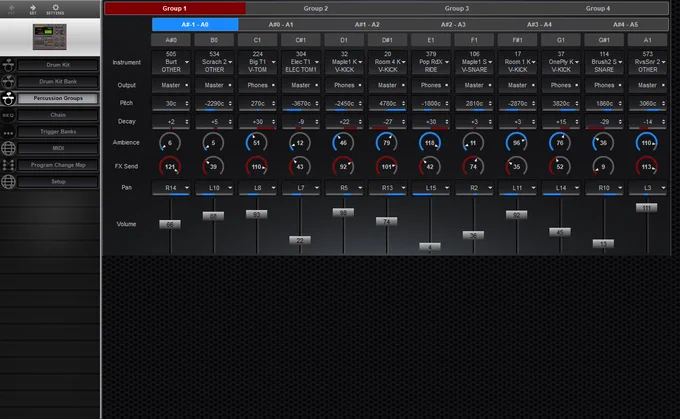Viewport: 680px width, 419px height.
Task: Click the mapping icon beside Program Change Map
Action: tap(8, 165)
